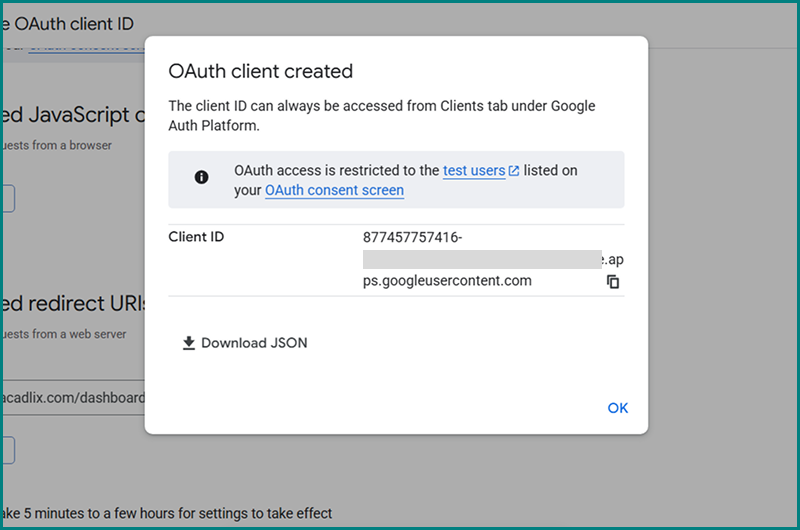Click the JavaScript origins section heading
This screenshot has height=530, width=800.
(70, 115)
